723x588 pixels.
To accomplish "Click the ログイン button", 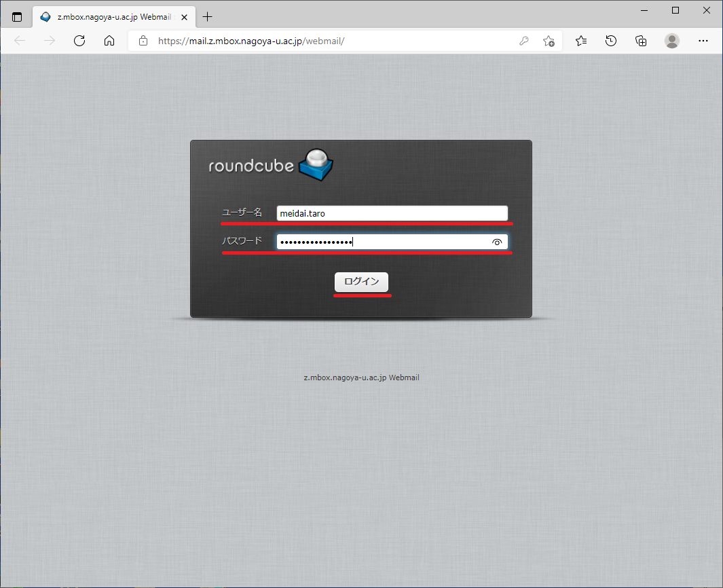I will (361, 282).
